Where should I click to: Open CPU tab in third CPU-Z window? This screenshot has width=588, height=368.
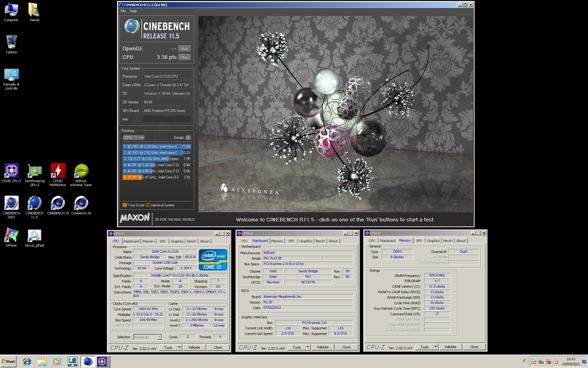[x=372, y=241]
